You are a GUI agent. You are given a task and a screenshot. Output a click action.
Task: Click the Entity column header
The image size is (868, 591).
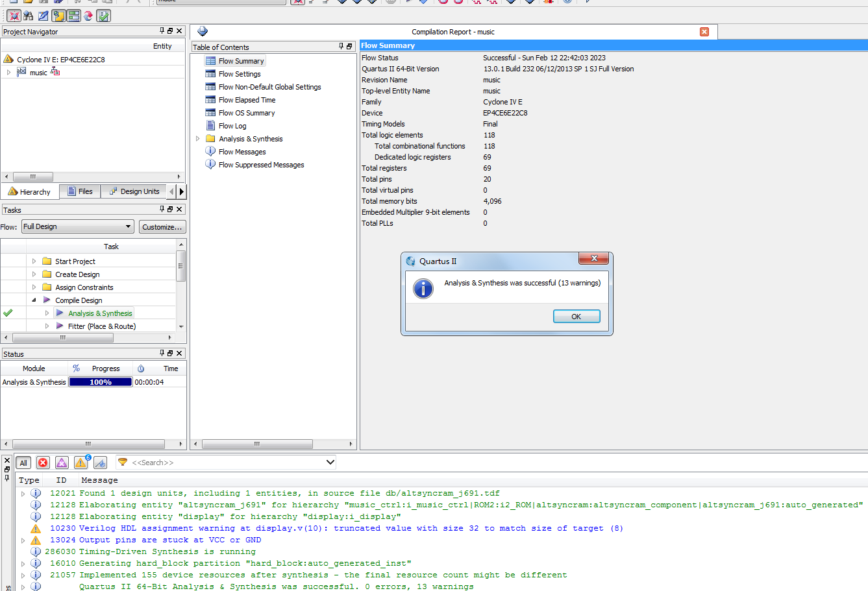click(162, 46)
